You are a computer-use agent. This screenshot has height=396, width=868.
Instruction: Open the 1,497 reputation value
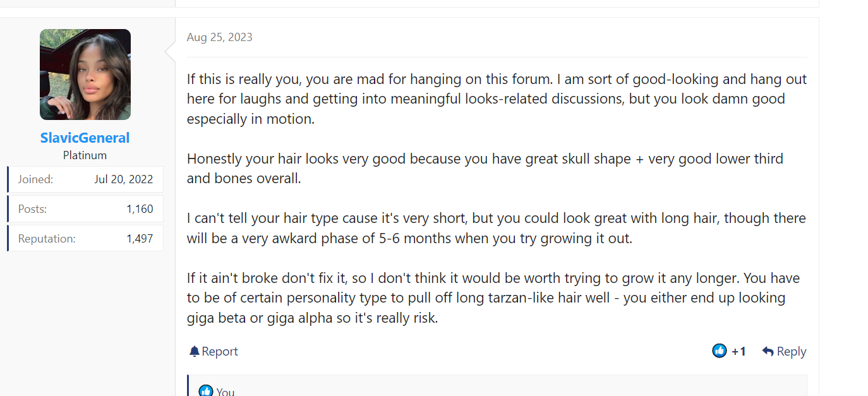pos(140,239)
